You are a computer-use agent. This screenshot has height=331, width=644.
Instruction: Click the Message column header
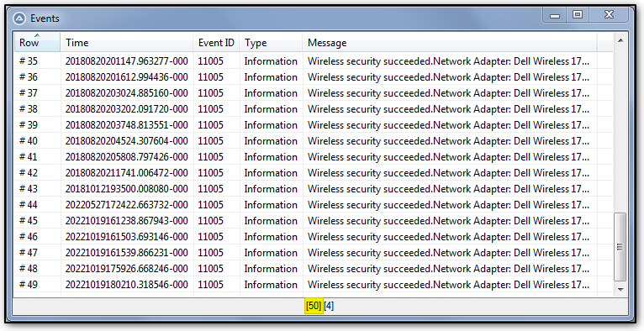[449, 42]
